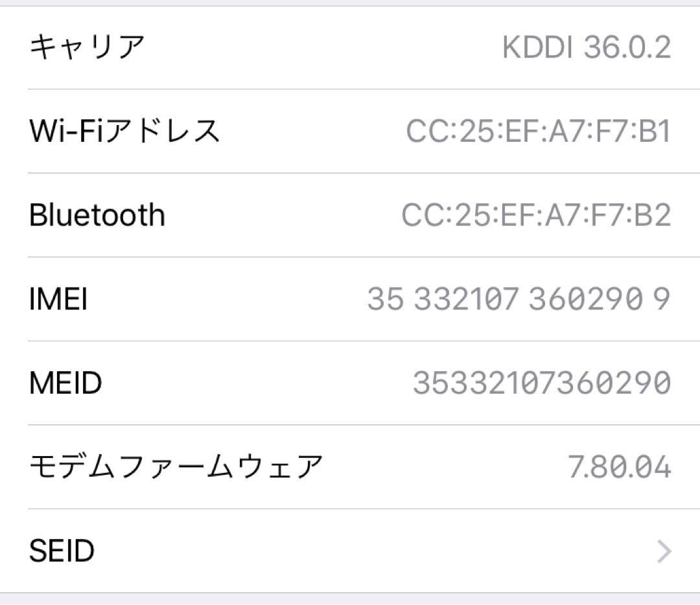Open the SEID details screen
700x605 pixels.
click(350, 551)
